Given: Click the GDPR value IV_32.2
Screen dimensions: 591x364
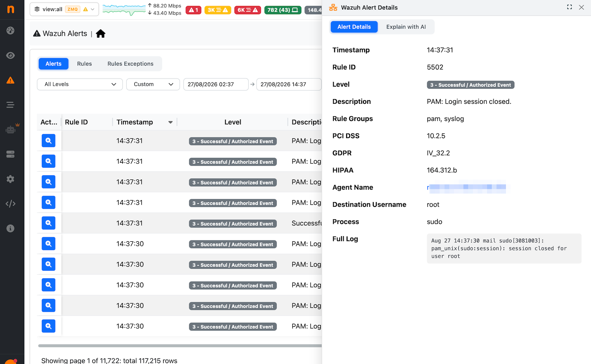Looking at the screenshot, I should [439, 153].
